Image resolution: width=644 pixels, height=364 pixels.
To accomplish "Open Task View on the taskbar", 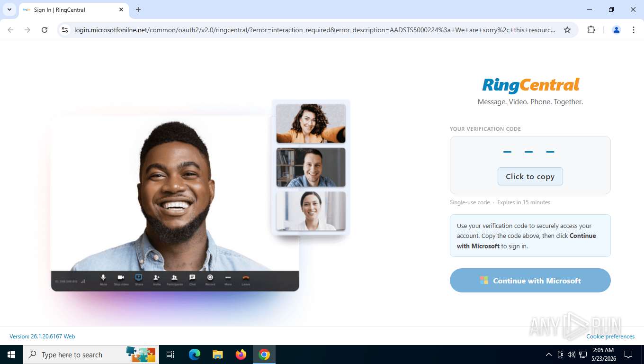I will click(x=170, y=355).
